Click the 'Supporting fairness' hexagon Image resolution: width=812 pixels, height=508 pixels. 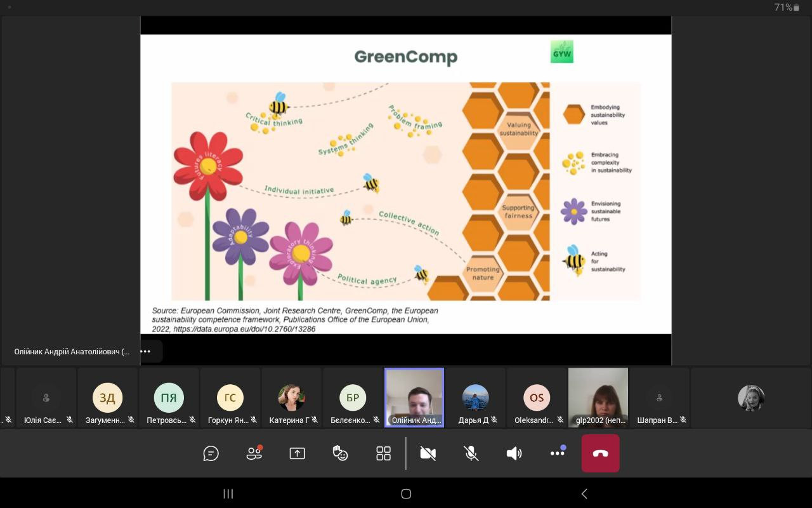(518, 211)
